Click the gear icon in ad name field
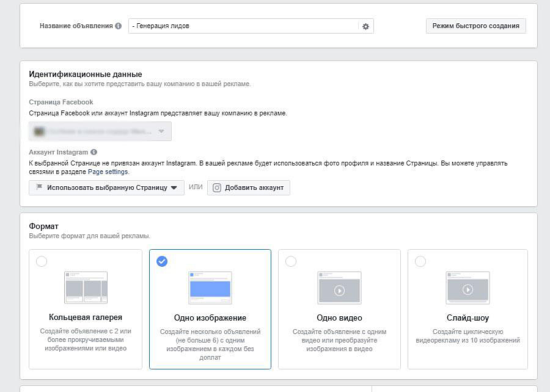The height and width of the screenshot is (392, 550). tap(365, 26)
